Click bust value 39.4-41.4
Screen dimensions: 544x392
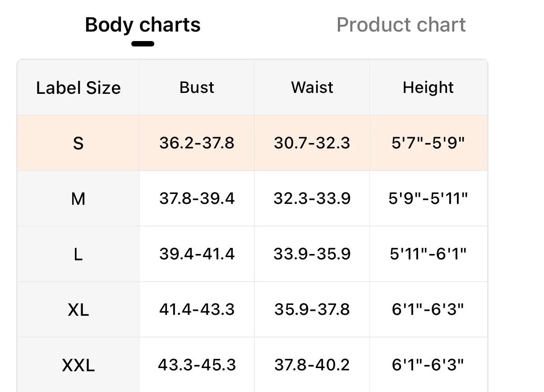pyautogui.click(x=197, y=254)
